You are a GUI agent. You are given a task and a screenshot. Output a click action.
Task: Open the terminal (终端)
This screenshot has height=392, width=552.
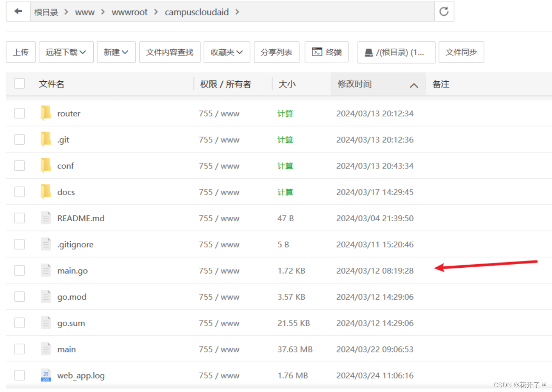click(327, 52)
